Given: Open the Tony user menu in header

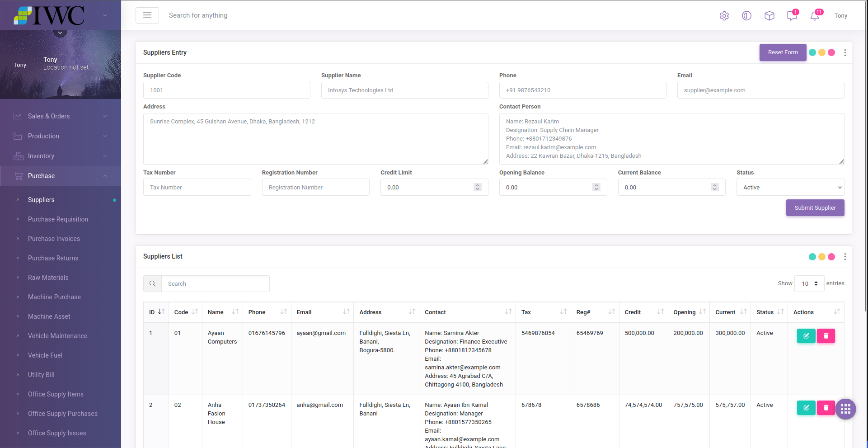Looking at the screenshot, I should [841, 16].
